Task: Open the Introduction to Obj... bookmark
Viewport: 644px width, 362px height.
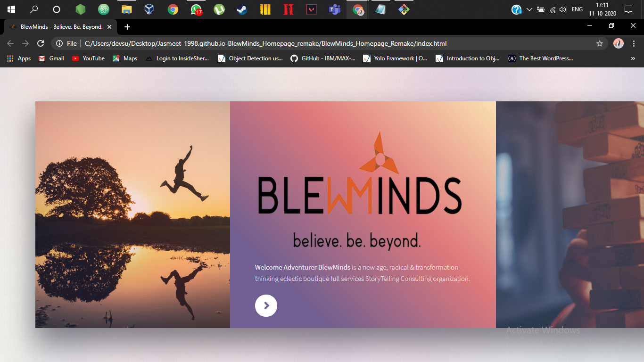Action: (468, 58)
